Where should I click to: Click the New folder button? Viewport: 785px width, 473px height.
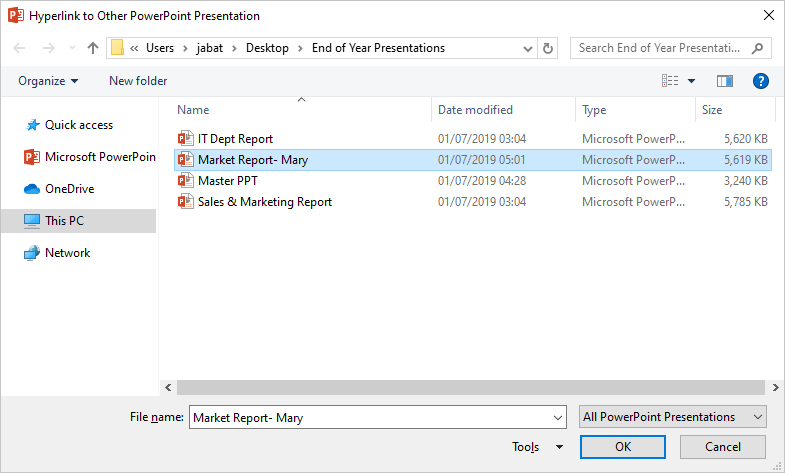138,81
